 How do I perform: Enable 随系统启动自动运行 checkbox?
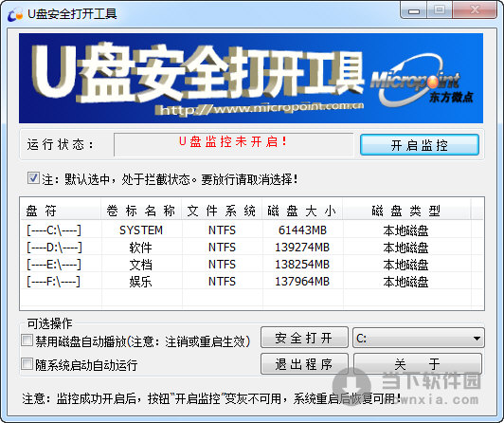27,364
